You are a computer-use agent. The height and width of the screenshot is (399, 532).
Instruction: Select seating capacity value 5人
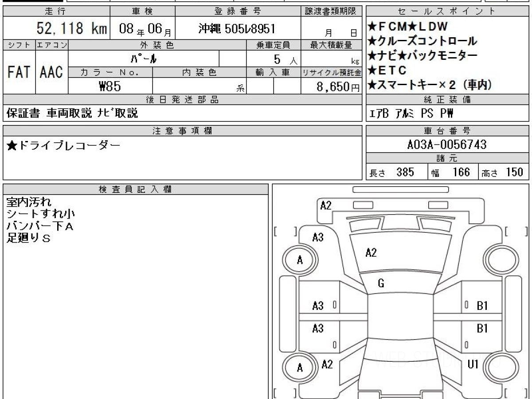point(286,59)
